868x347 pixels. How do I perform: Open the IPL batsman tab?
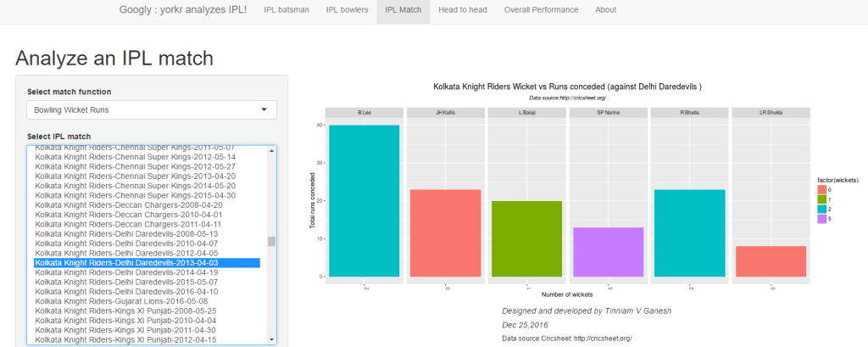(x=287, y=10)
